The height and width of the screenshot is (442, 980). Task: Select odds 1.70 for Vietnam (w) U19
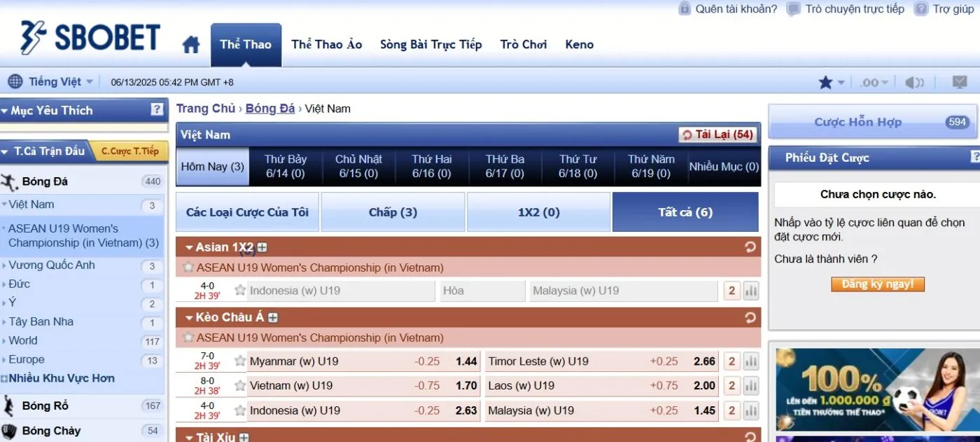coord(465,386)
